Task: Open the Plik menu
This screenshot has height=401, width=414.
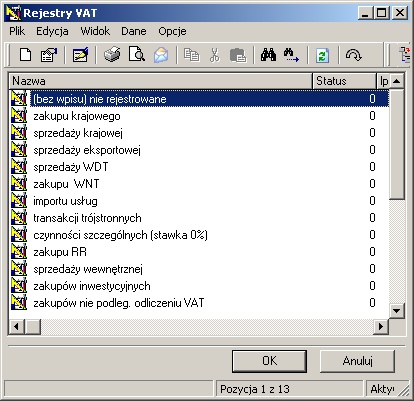Action: (17, 31)
